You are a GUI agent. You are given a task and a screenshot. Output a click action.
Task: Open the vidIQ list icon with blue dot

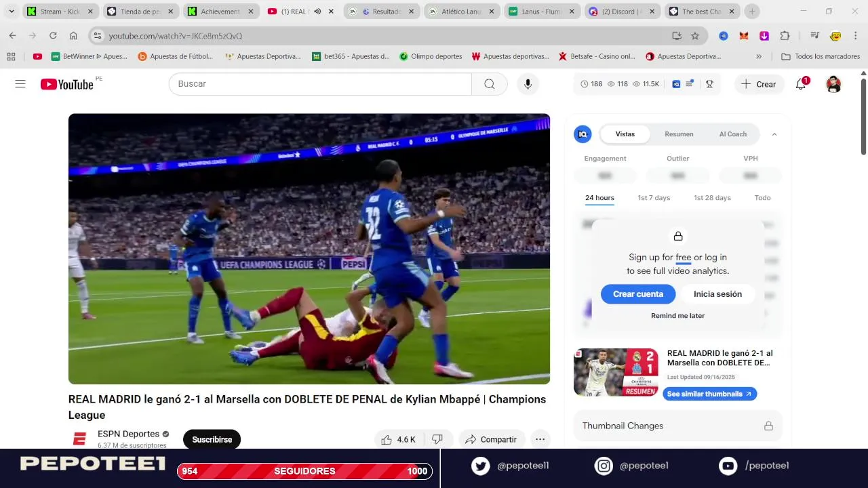(x=690, y=84)
